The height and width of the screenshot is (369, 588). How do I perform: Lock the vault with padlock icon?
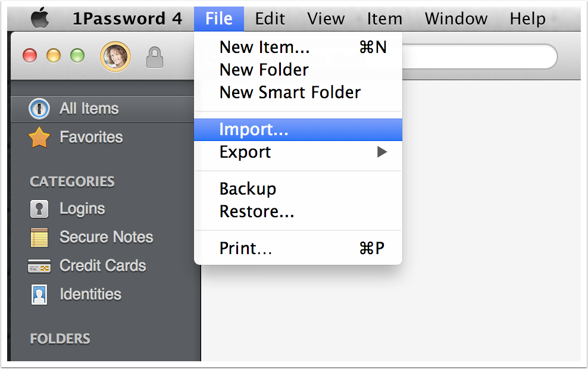[x=155, y=57]
